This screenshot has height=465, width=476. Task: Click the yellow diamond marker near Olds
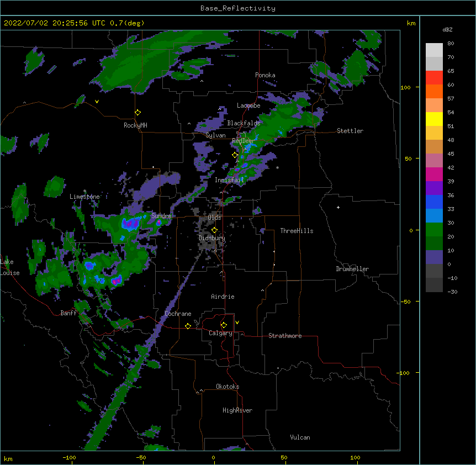tap(214, 230)
